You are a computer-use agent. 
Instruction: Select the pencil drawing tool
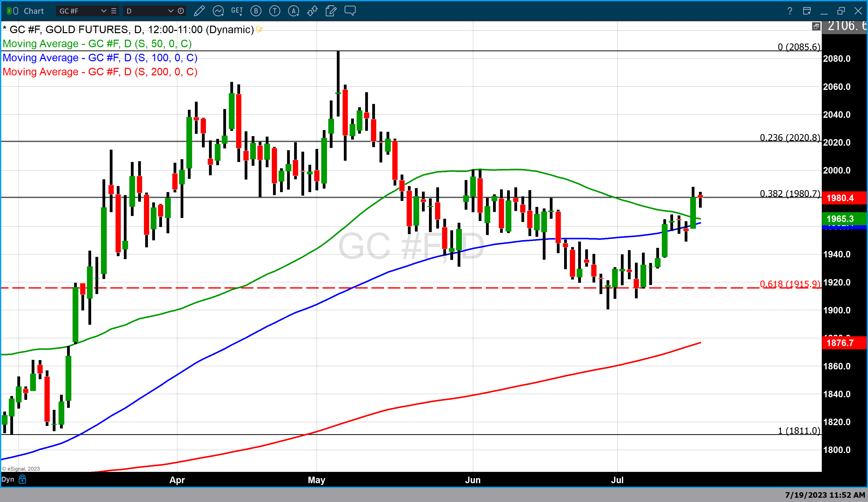(199, 11)
